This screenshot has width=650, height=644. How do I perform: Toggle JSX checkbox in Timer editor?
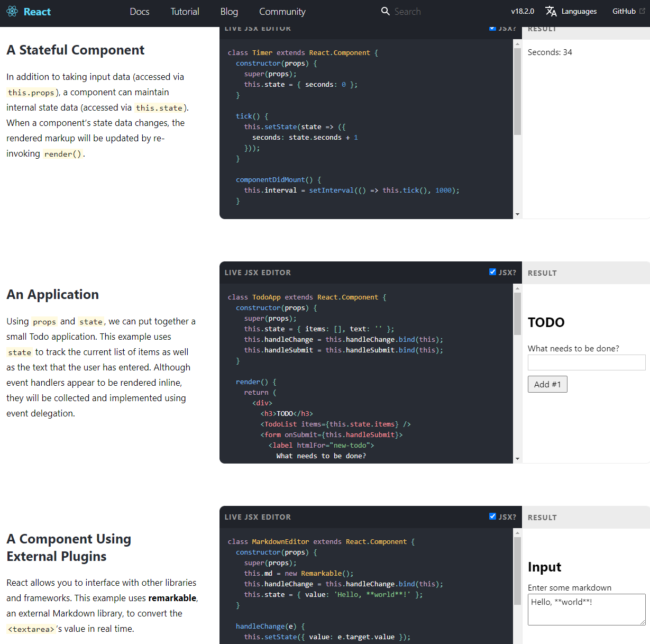pyautogui.click(x=492, y=29)
